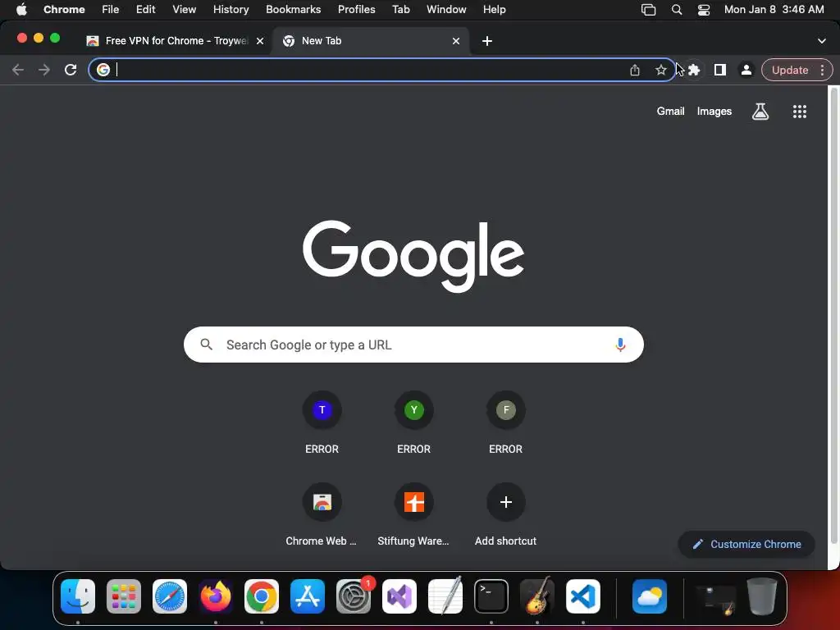Open the profile avatar icon

coord(746,70)
